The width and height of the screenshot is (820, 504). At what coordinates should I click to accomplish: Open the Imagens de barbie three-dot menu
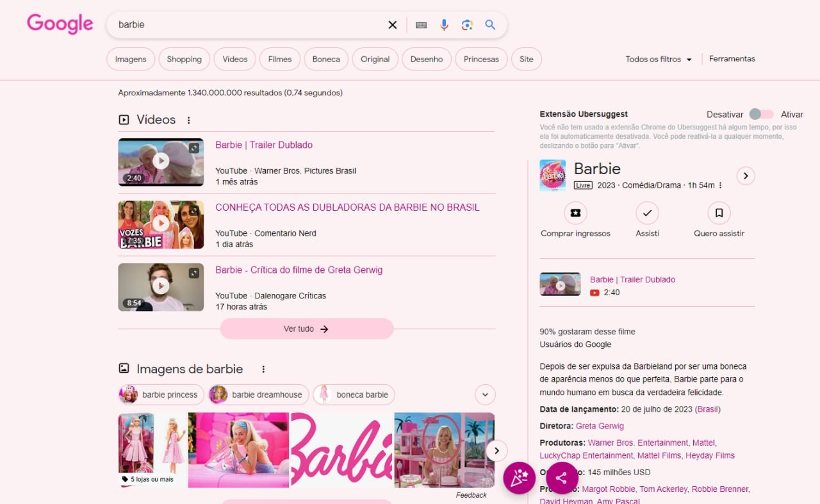click(x=263, y=369)
